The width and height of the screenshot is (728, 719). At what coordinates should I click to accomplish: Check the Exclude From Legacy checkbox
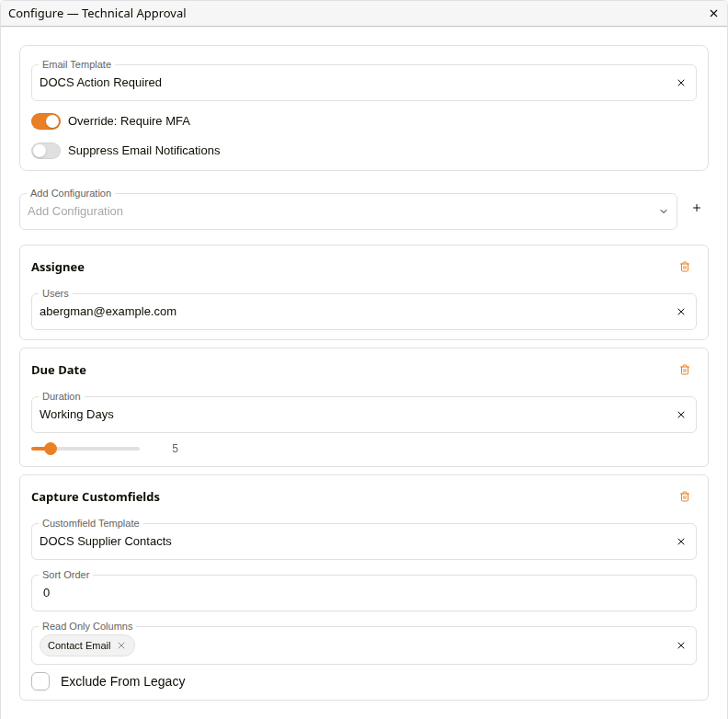click(x=40, y=681)
